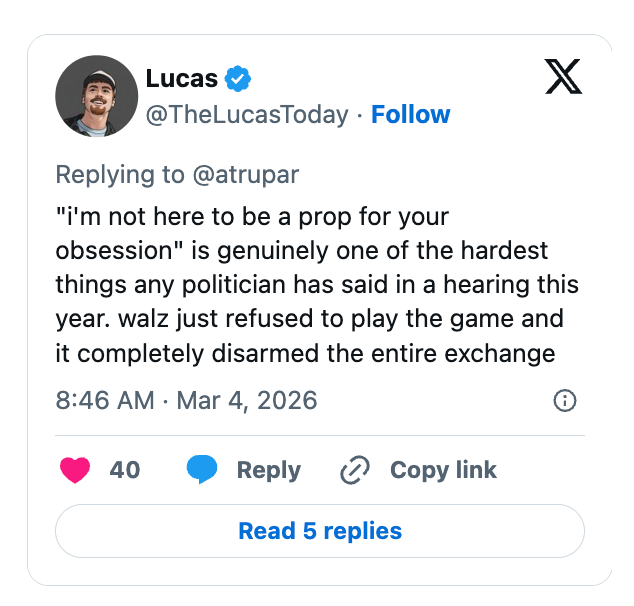Viewport: 634px width, 606px height.
Task: Open the Read 5 replies button
Action: click(320, 530)
